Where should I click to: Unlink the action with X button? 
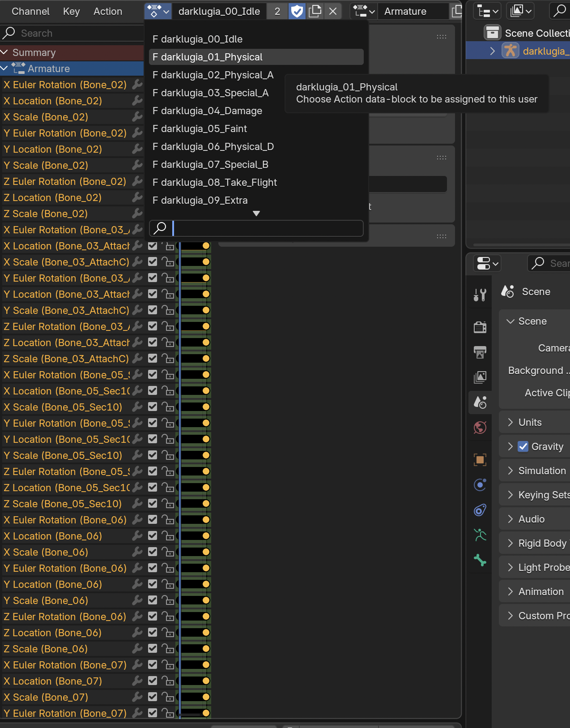(x=333, y=11)
